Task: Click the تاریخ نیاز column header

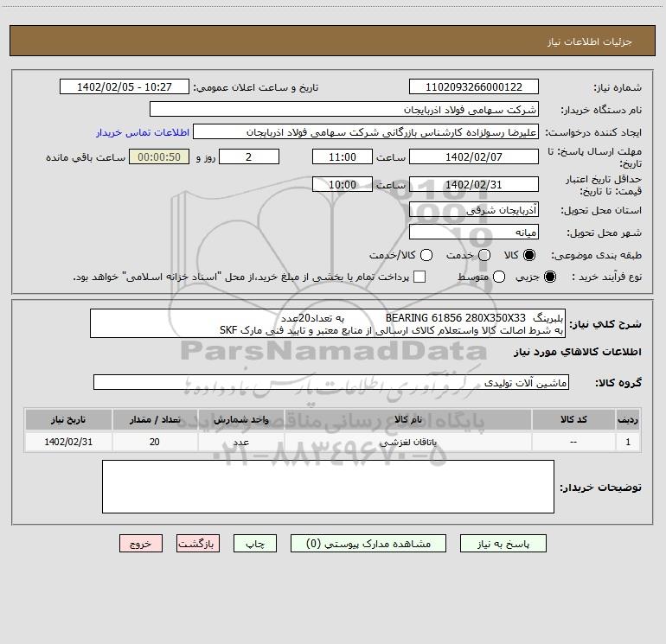Action: tap(68, 419)
